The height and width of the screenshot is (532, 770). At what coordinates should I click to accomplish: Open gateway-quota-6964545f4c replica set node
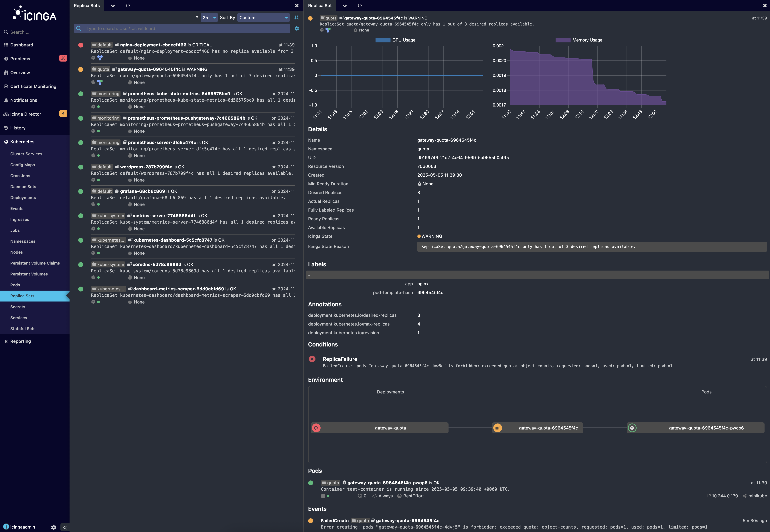click(x=538, y=428)
